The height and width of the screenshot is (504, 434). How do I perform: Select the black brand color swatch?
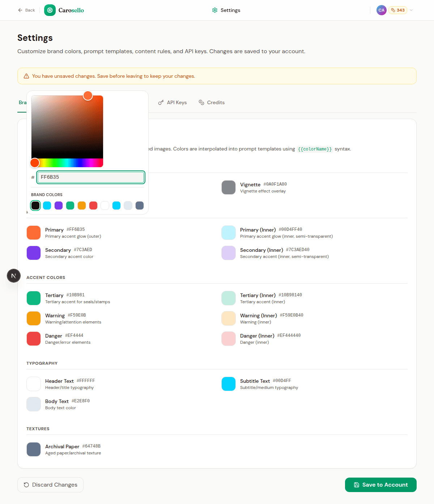(35, 205)
